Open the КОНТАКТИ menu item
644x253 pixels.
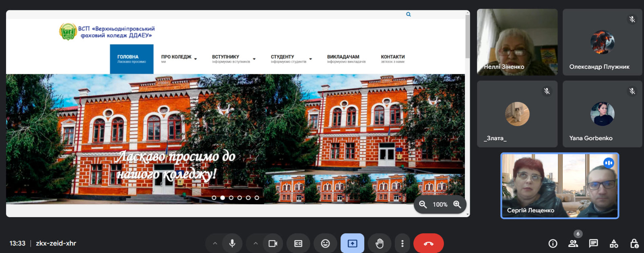coord(392,59)
